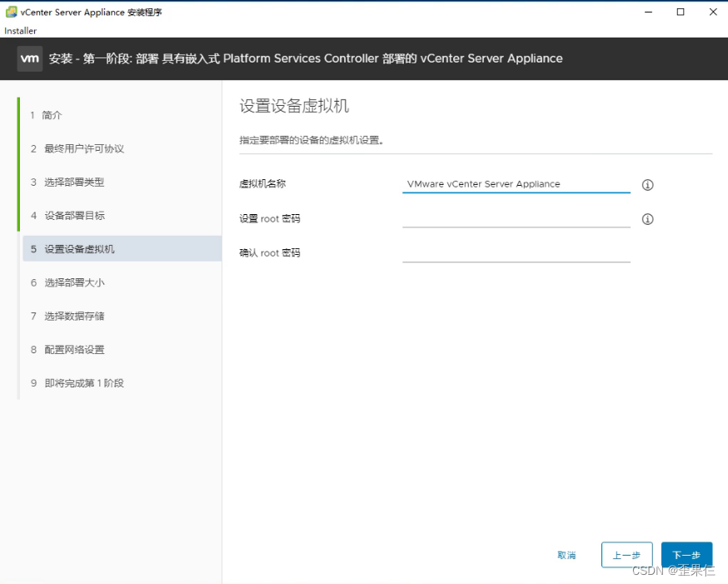Go to step 3 选择部署类型
728x584 pixels.
(x=67, y=182)
